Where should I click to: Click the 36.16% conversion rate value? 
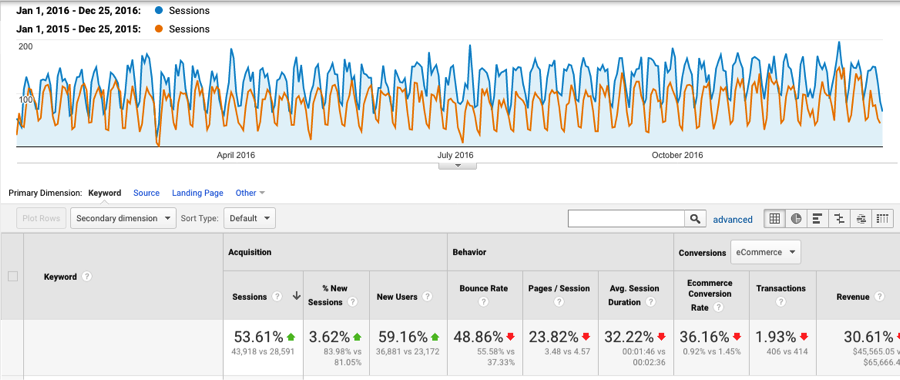[x=704, y=336]
